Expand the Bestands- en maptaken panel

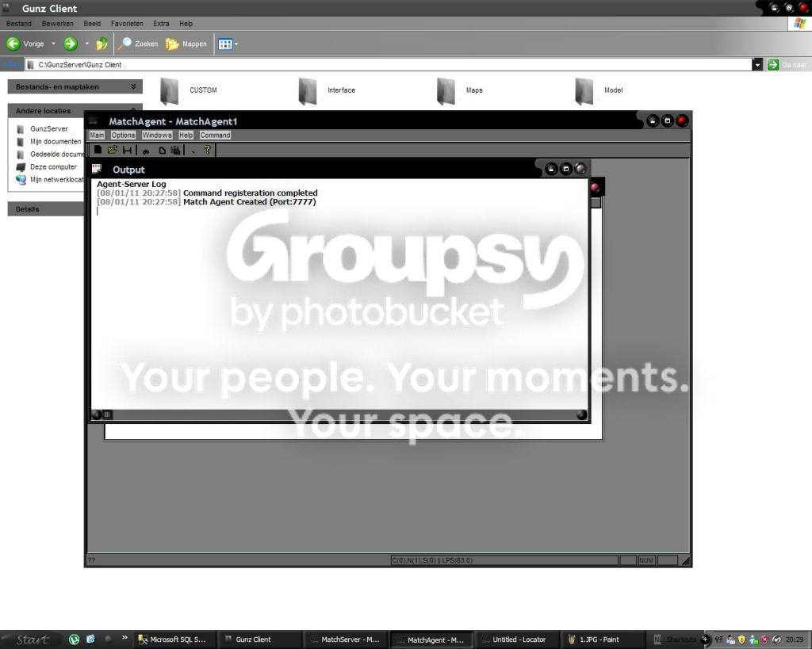75,87
